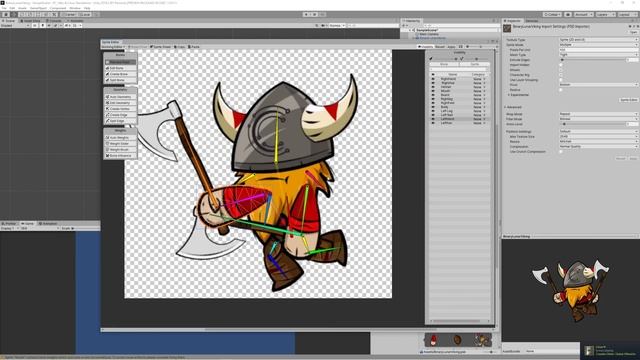Open the GameObject menu
This screenshot has width=640, height=360.
point(38,8)
